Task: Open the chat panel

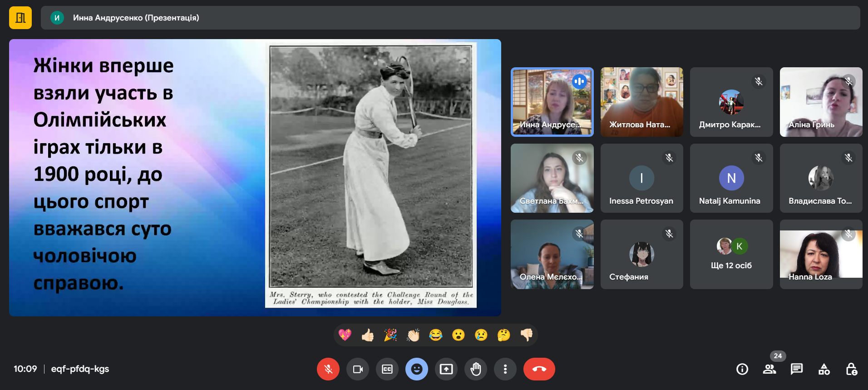Action: [797, 369]
